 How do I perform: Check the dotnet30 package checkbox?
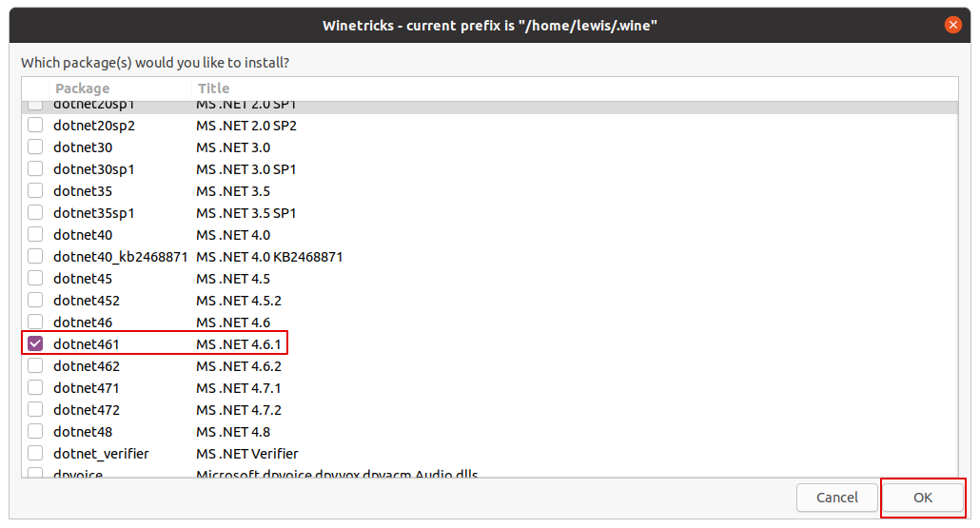(35, 147)
